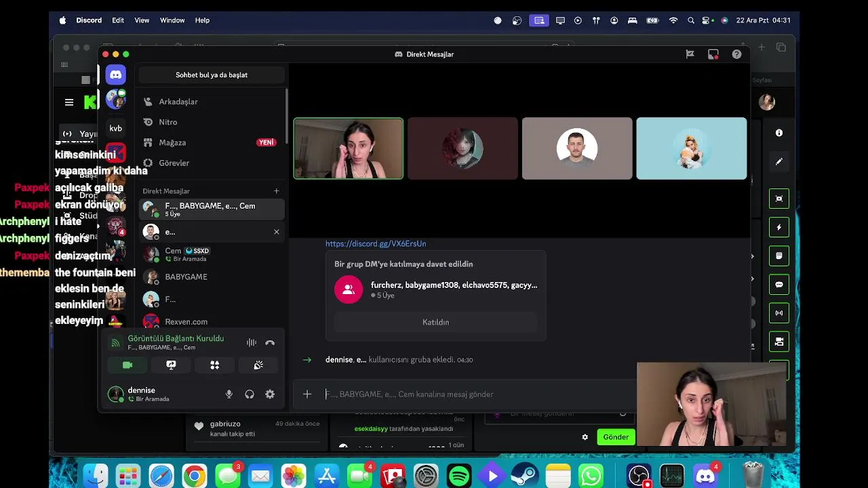Open info icon in Kick right sidebar
The image size is (868, 488).
[x=779, y=133]
